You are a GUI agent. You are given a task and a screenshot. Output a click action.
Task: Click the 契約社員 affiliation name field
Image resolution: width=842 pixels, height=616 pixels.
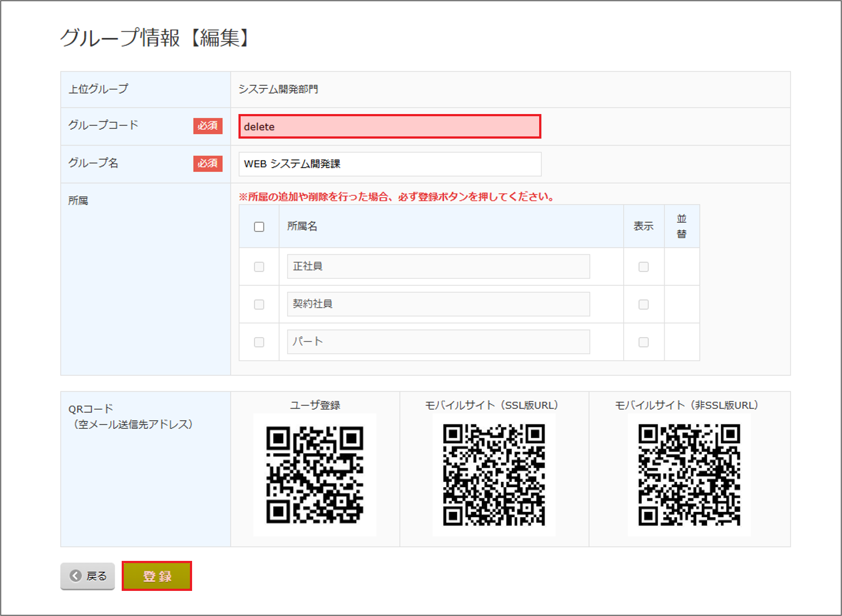click(x=438, y=304)
